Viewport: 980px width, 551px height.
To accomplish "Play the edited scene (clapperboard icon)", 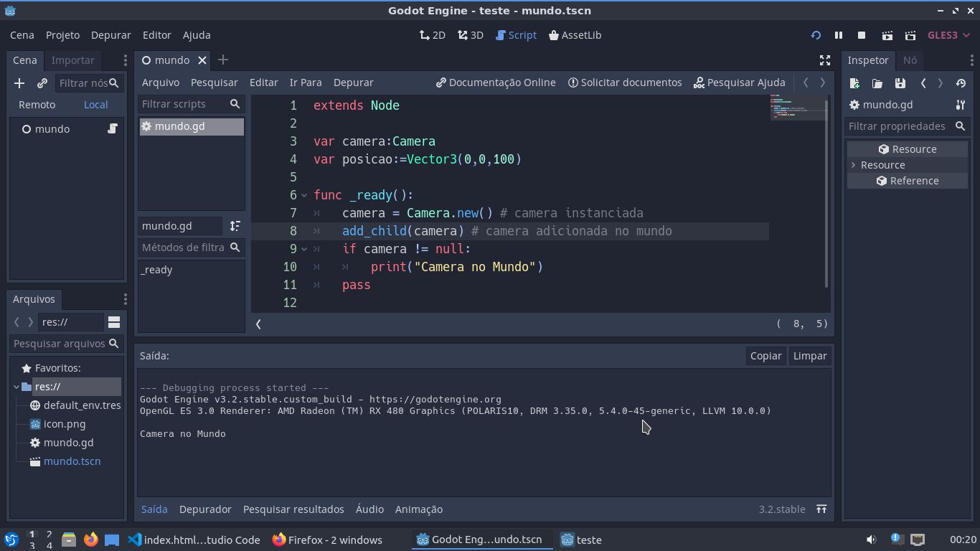I will click(887, 35).
